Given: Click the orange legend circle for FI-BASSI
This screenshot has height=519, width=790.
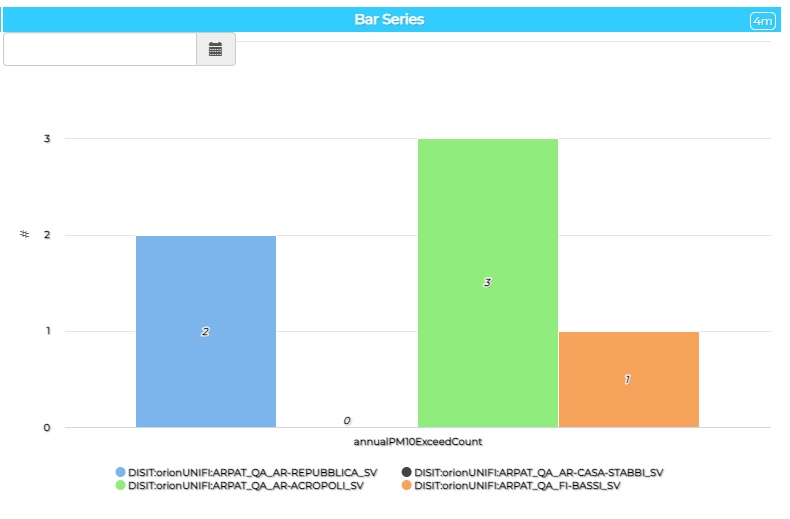Looking at the screenshot, I should pos(407,485).
